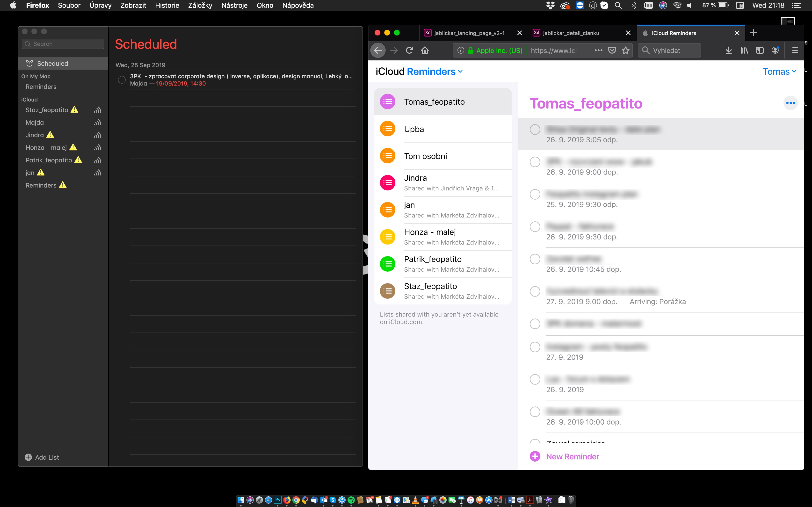Complete the 3PK corporate design reminder
This screenshot has height=507, width=812.
pyautogui.click(x=122, y=80)
